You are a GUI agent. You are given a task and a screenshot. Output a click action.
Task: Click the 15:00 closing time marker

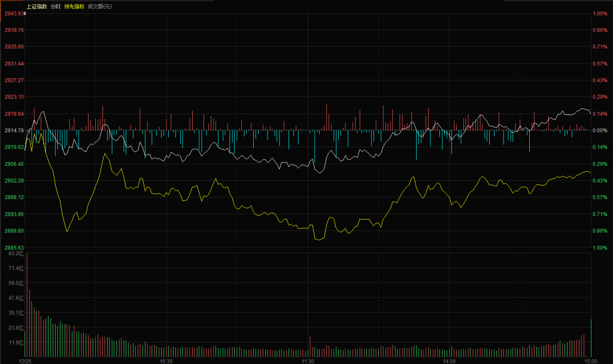tap(590, 361)
